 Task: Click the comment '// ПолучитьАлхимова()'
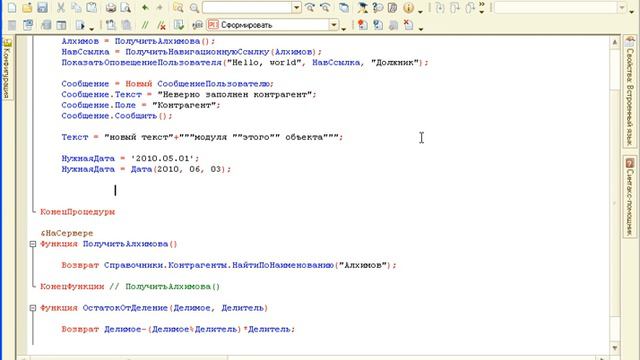(164, 287)
